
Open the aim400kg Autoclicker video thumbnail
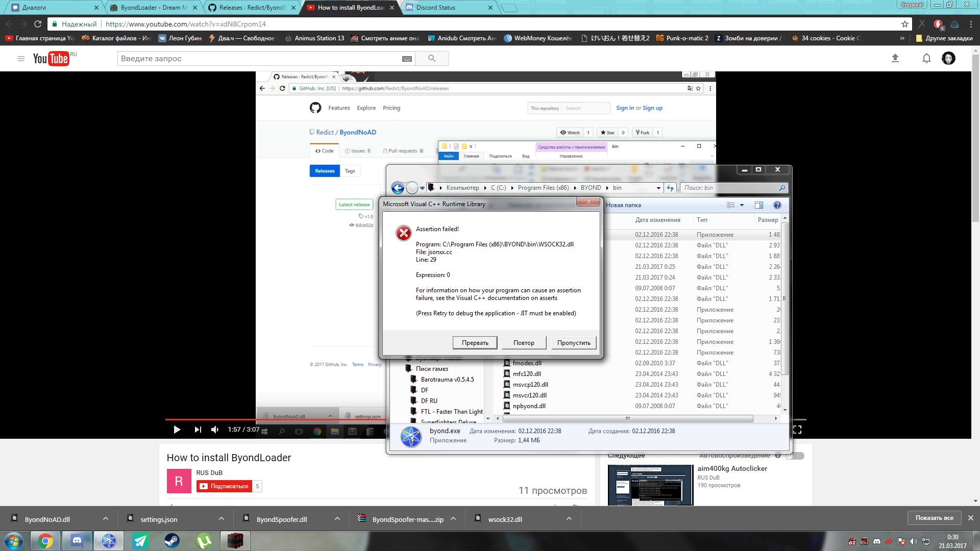[650, 485]
